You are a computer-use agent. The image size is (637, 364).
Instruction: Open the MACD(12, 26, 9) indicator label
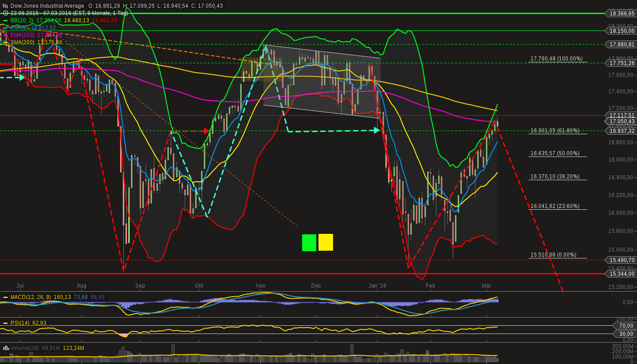(31, 297)
